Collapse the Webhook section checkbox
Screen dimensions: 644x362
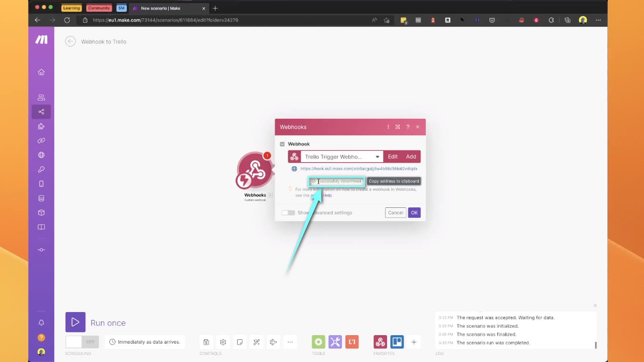282,144
